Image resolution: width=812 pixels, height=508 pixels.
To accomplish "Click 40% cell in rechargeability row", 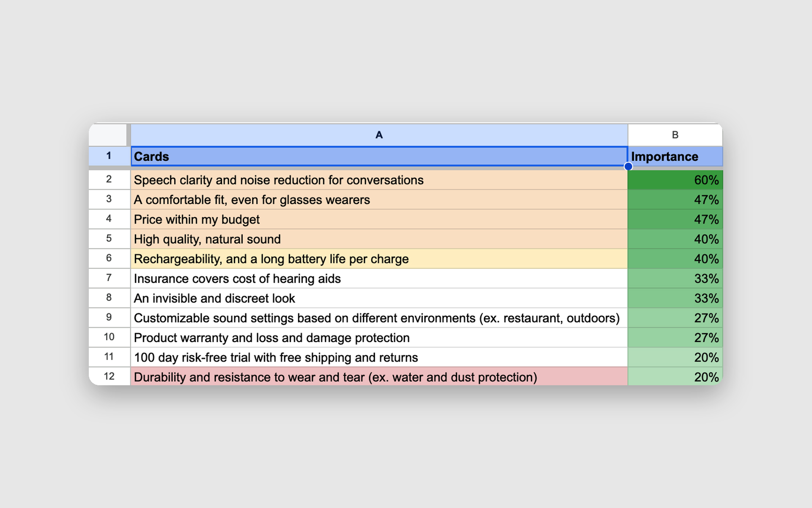I will pyautogui.click(x=675, y=259).
